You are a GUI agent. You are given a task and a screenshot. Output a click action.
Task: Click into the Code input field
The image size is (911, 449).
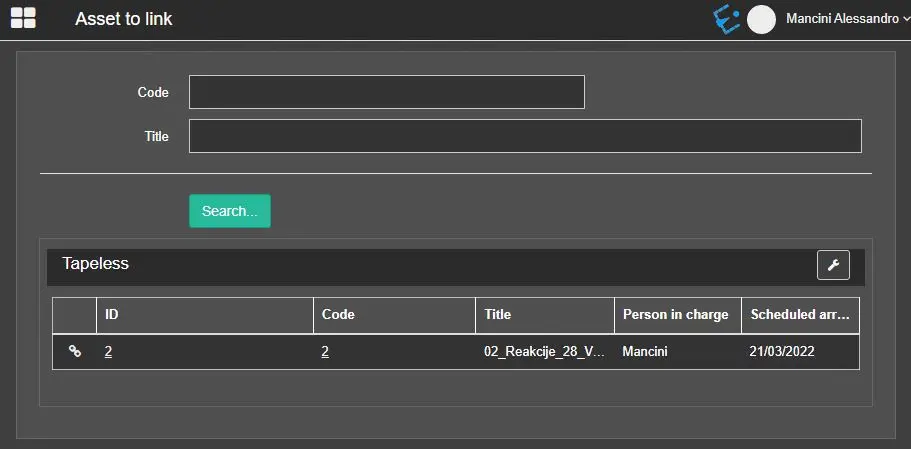point(386,92)
